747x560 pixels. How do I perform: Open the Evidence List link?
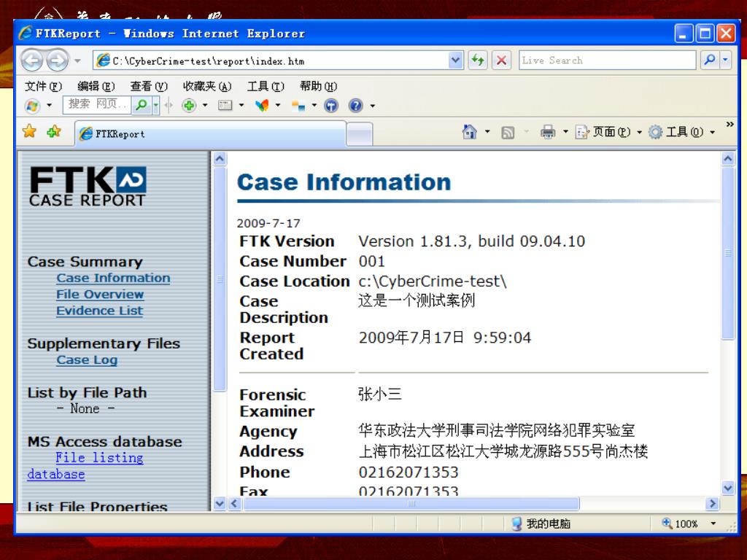(x=99, y=311)
